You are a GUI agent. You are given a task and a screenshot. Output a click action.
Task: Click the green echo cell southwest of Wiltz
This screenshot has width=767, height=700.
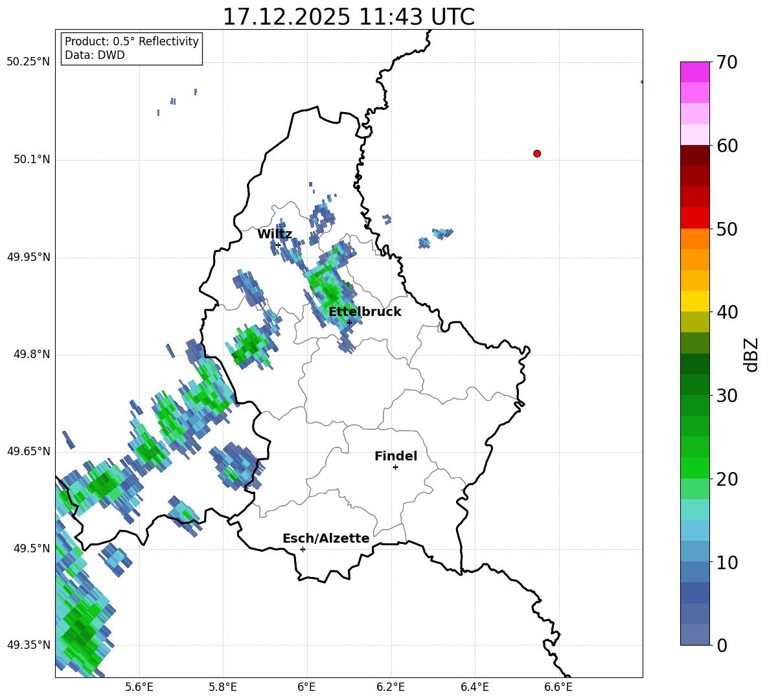251,344
